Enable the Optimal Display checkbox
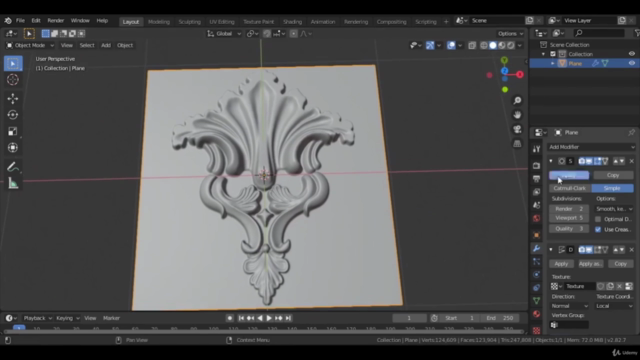Screen dimensions: 640x360 point(598,219)
